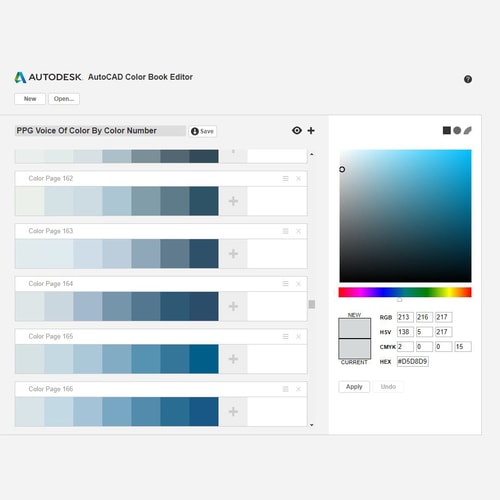Click the saturation-brightness gradient picker area
The width and height of the screenshot is (500, 500).
tap(405, 216)
